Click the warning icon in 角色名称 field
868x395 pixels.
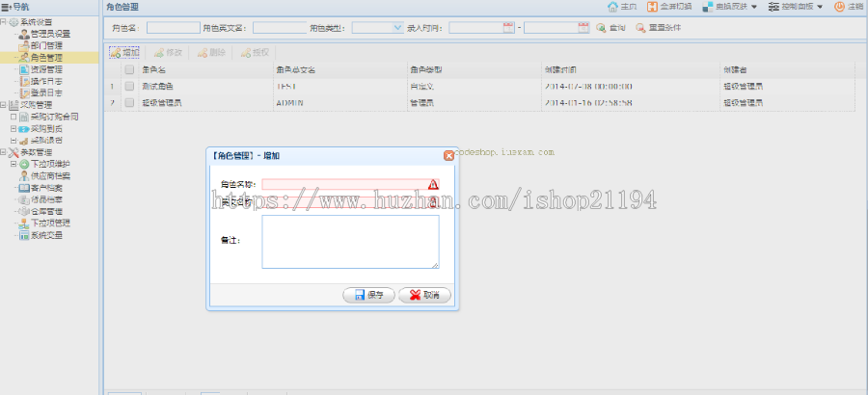(433, 185)
